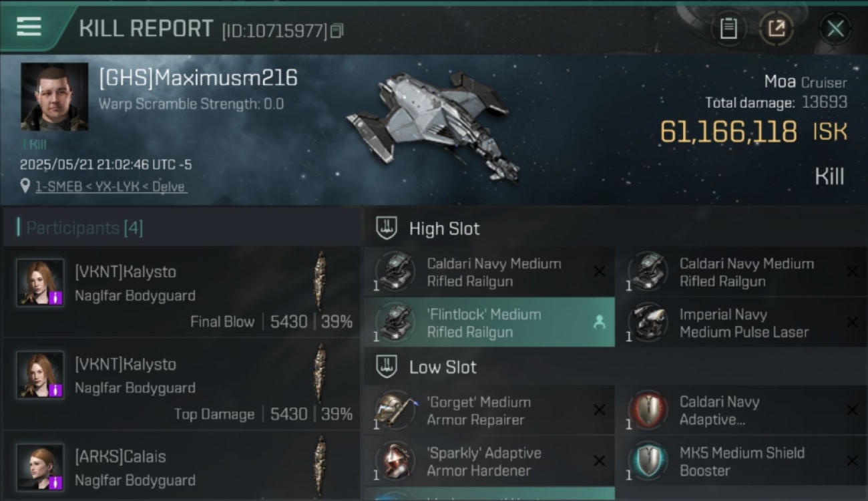Select Kalysto Final Blow participant entry
The height and width of the screenshot is (501, 868).
(x=182, y=292)
